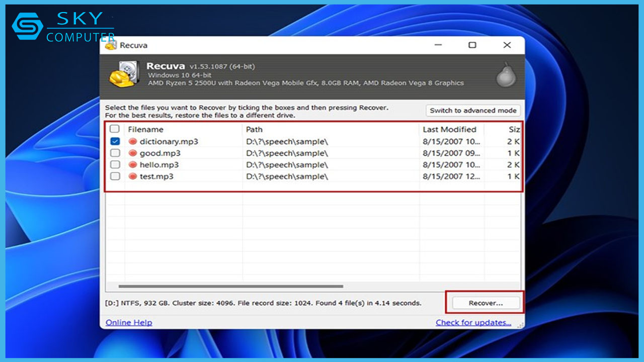Sort by Last Modified column header
Image resolution: width=644 pixels, height=362 pixels.
450,129
